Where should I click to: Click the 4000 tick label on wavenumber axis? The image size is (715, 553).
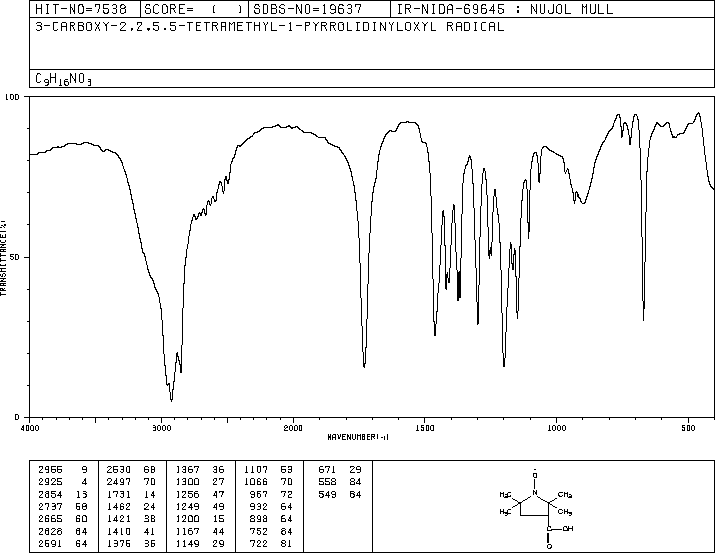(x=30, y=428)
